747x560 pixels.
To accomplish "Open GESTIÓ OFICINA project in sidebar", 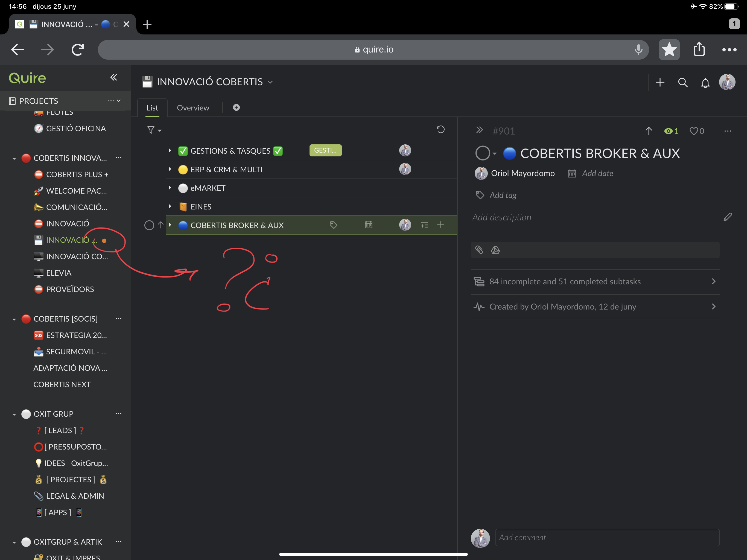I will coord(69,128).
